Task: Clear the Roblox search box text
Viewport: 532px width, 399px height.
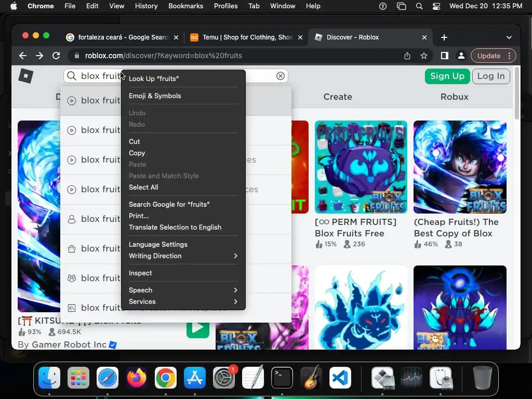Action: [x=280, y=76]
